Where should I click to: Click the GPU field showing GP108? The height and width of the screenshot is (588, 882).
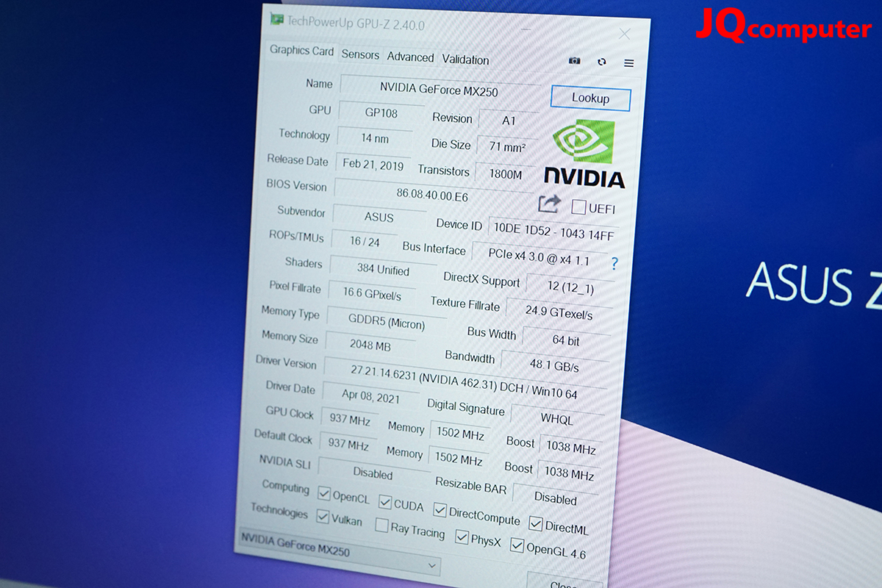click(381, 113)
